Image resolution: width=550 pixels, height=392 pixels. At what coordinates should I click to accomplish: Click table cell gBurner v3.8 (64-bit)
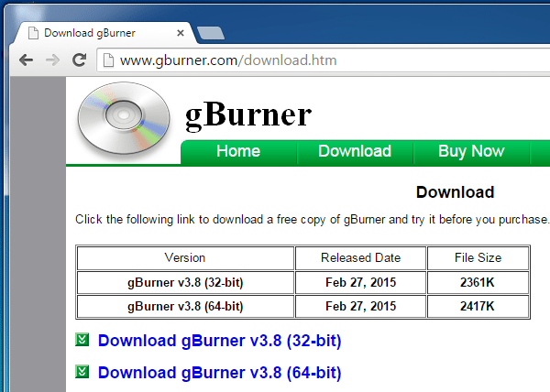(185, 306)
